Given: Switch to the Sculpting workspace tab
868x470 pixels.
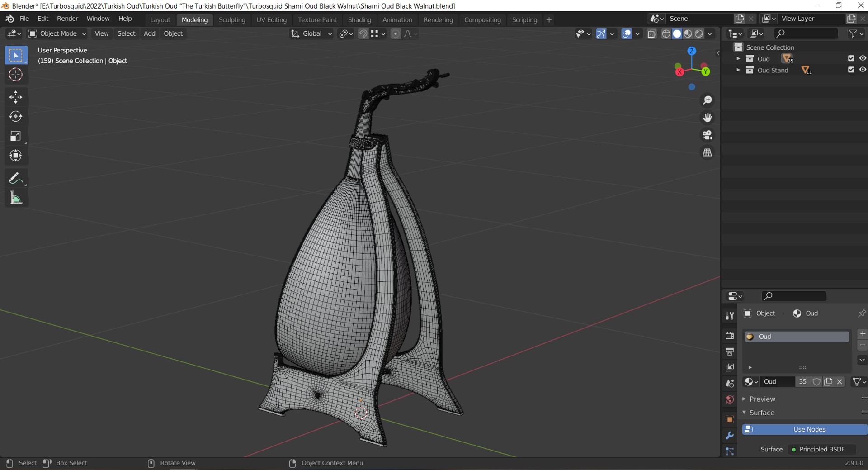Looking at the screenshot, I should (x=232, y=20).
